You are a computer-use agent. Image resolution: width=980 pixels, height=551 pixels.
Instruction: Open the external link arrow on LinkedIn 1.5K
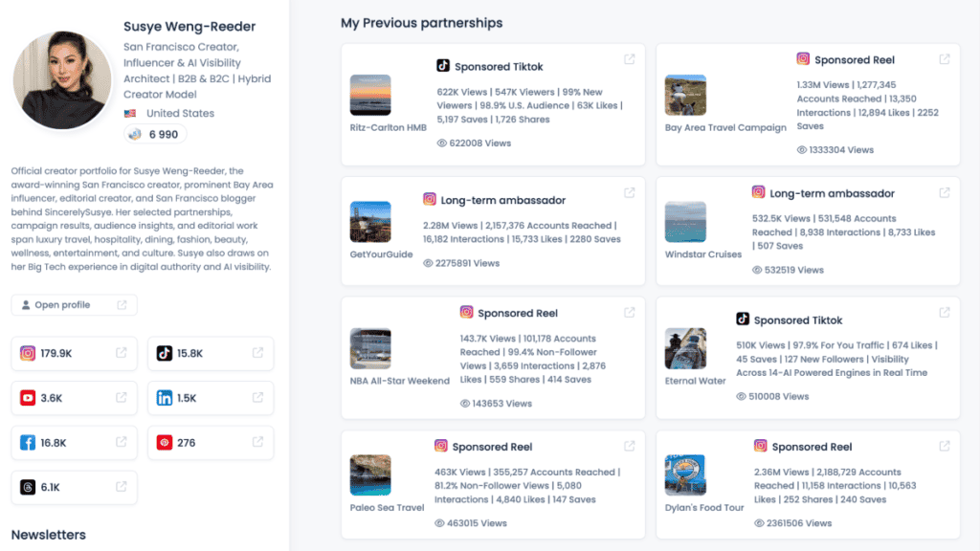[x=257, y=397]
